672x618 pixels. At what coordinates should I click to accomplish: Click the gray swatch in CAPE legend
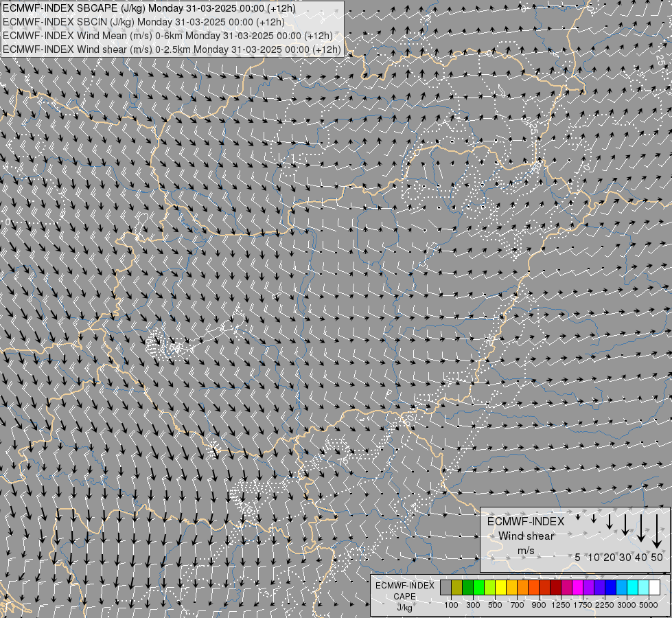[x=445, y=587]
